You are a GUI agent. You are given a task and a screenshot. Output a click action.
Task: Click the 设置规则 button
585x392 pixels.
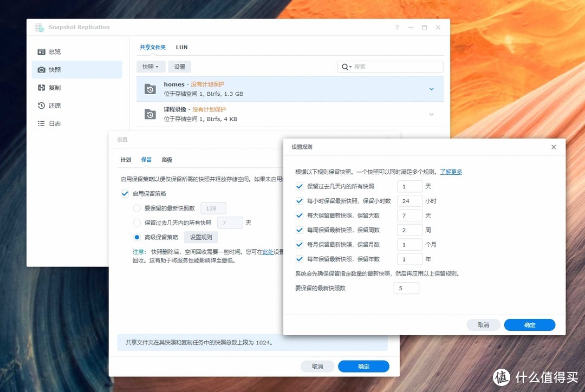(201, 237)
